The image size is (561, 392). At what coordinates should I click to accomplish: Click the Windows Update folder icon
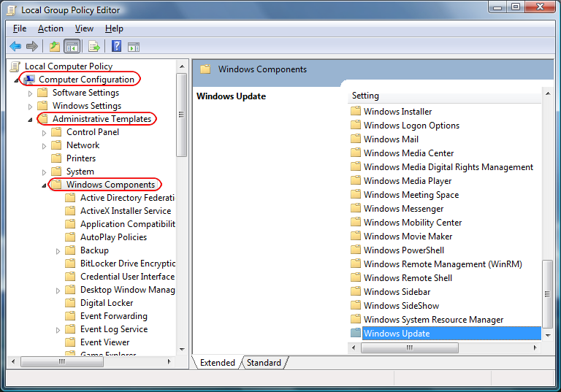click(x=356, y=333)
